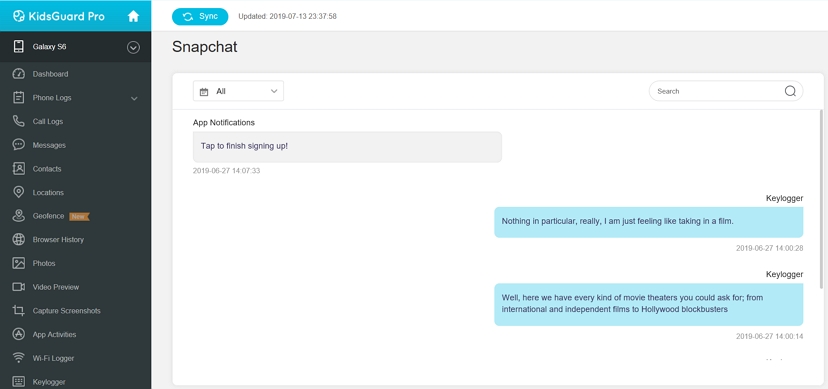
Task: Open the All date filter dropdown
Action: coord(238,91)
